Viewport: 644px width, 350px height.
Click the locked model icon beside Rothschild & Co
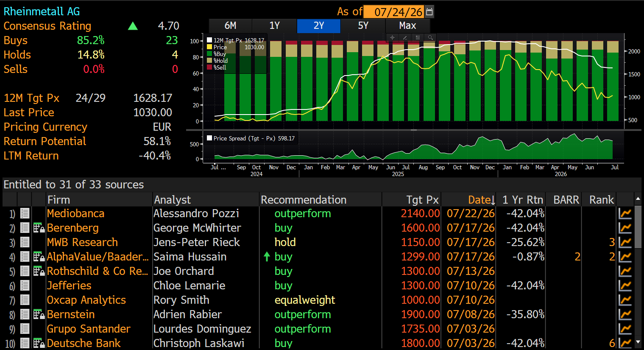coord(39,271)
